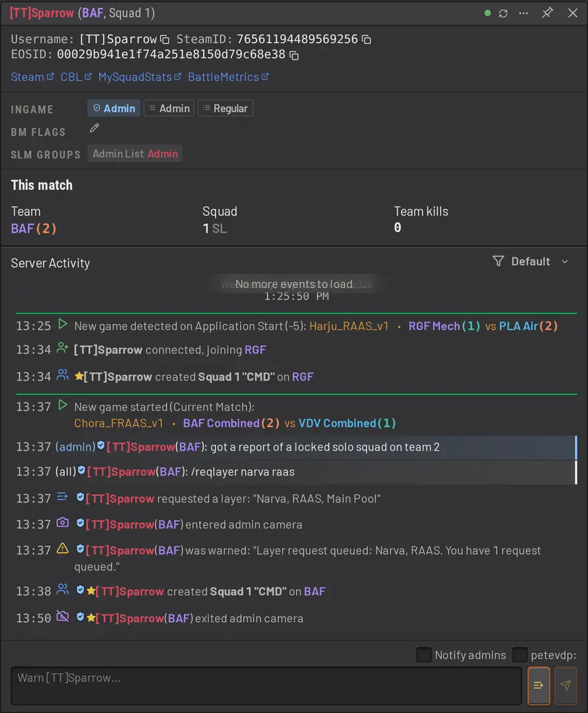Open the Steam profile link

point(32,77)
